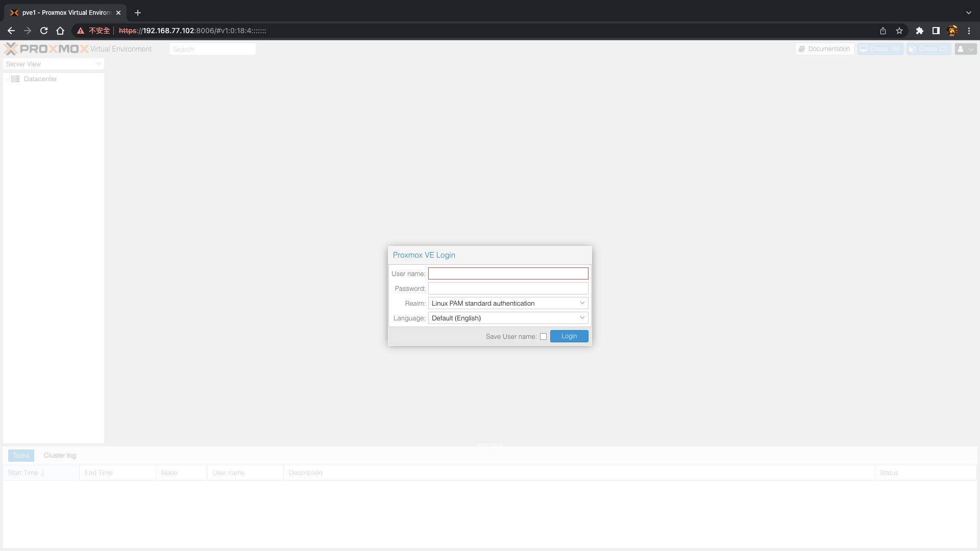Focus the User name field

pos(508,273)
